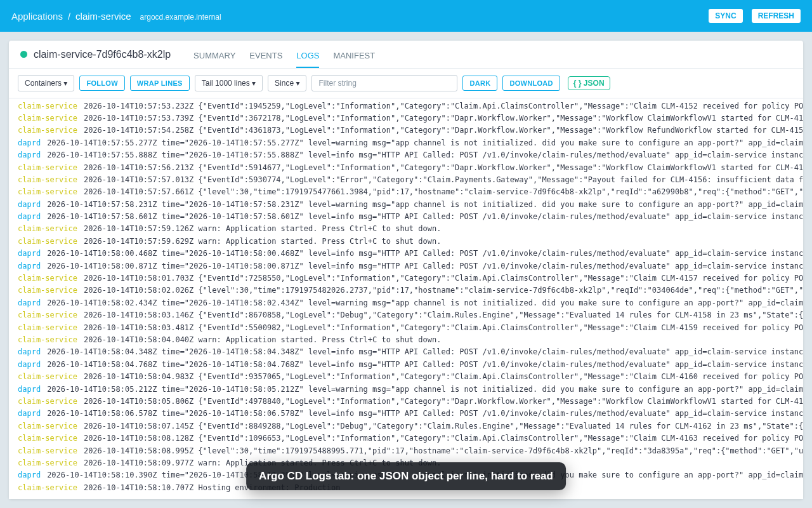Viewport: 812px width, 508px height.
Task: Toggle WRAP LINES option
Action: tap(160, 83)
